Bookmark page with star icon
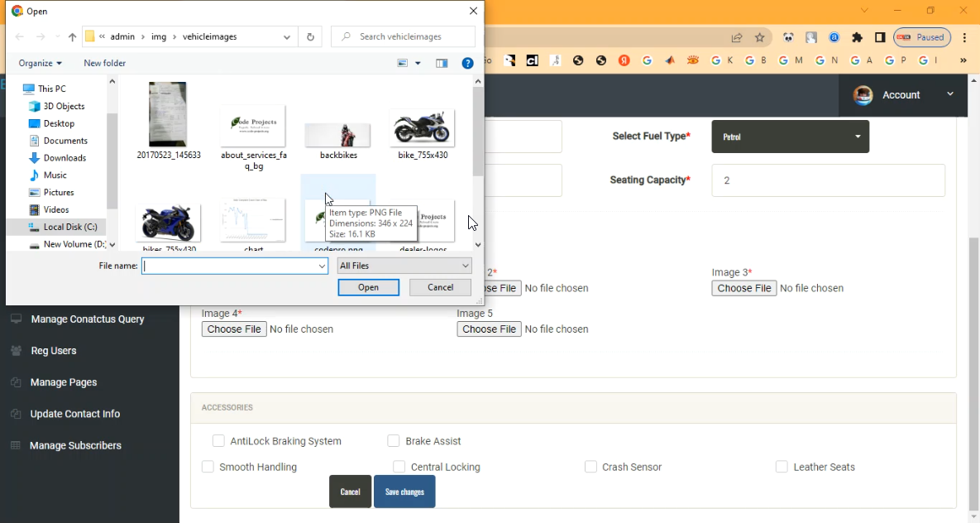 [759, 37]
